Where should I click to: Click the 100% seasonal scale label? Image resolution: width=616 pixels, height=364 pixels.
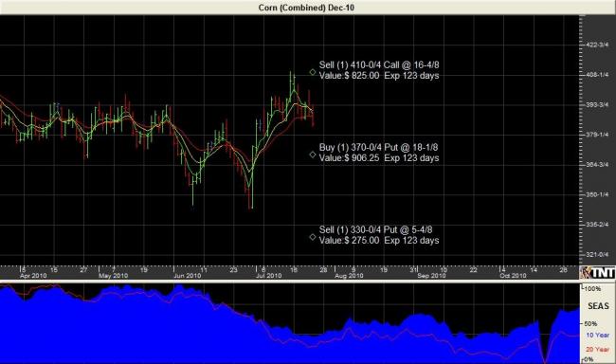tap(592, 289)
